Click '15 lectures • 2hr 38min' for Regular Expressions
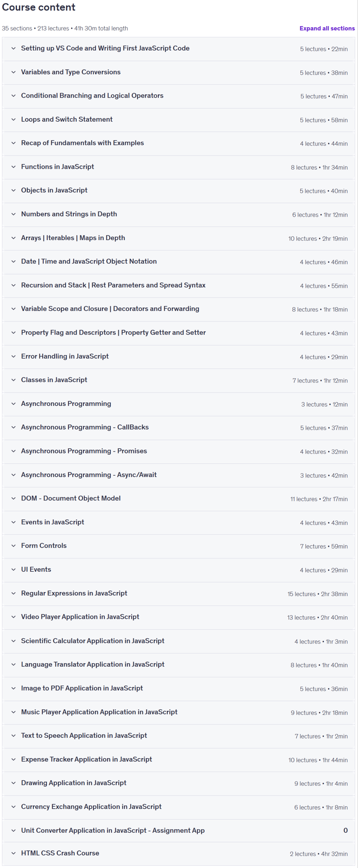This screenshot has width=358, height=868. [x=318, y=594]
